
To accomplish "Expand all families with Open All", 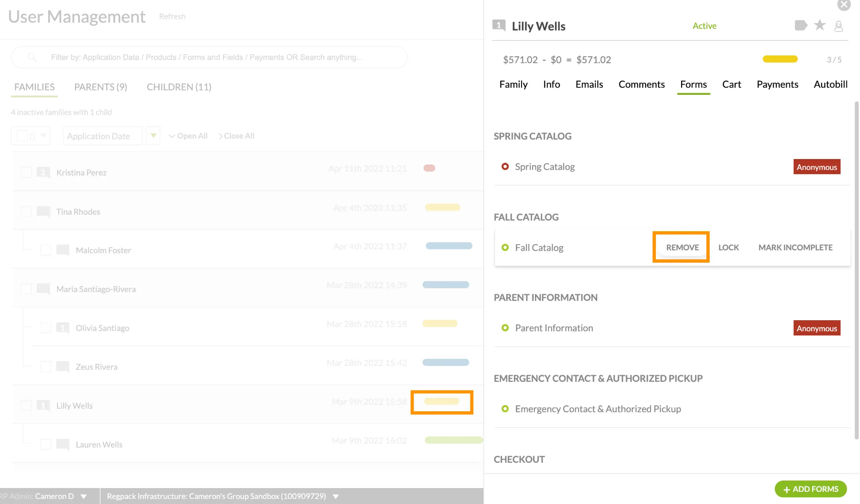I will pos(188,136).
